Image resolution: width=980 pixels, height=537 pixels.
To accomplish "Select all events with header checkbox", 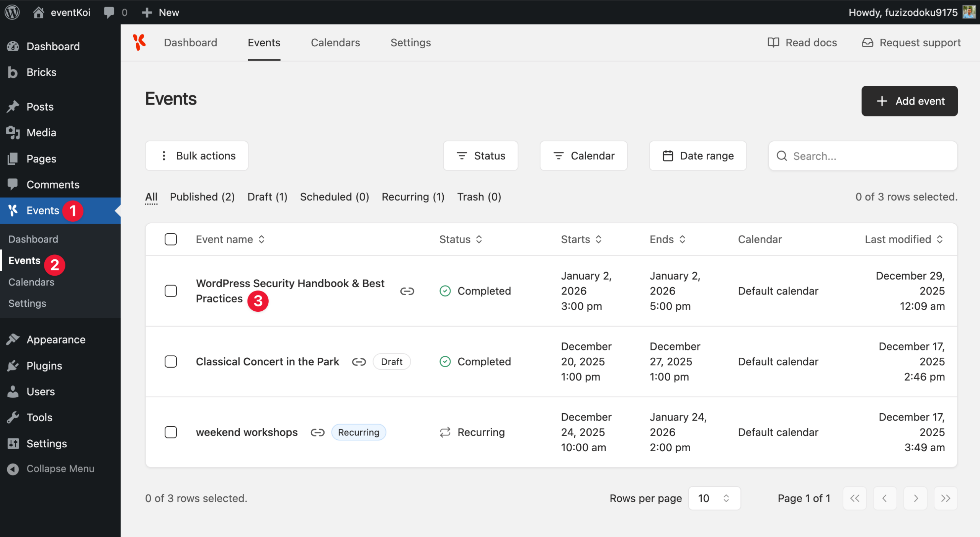I will tap(171, 239).
